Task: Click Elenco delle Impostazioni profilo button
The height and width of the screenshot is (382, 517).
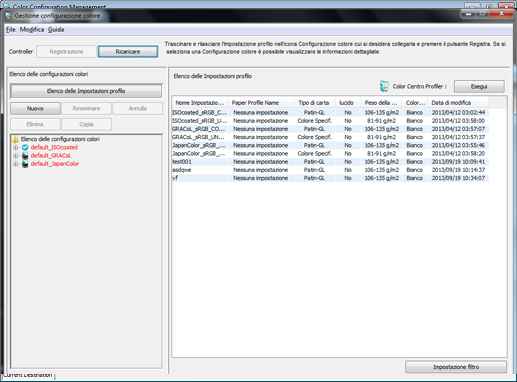Action: (86, 91)
